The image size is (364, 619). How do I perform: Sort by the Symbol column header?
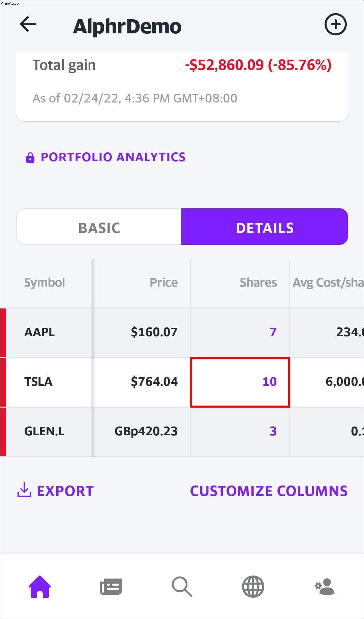pyautogui.click(x=44, y=283)
